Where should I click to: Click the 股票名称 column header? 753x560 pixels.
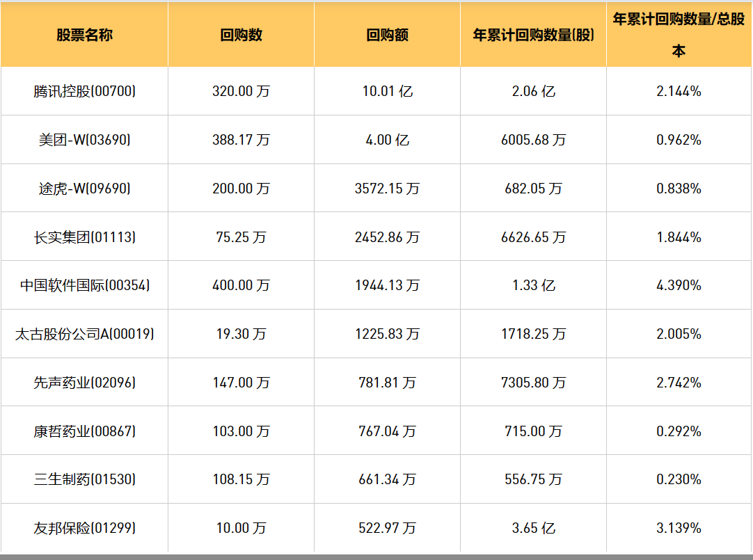coord(84,35)
